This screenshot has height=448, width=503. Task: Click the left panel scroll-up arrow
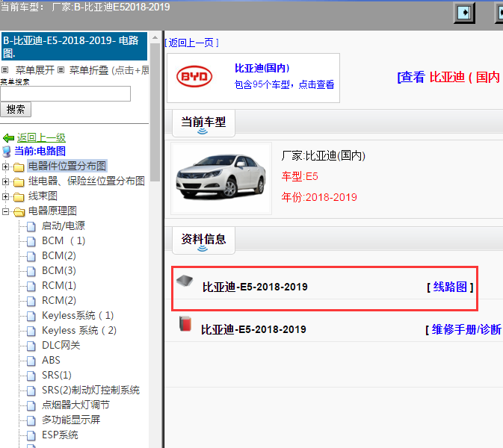click(155, 37)
